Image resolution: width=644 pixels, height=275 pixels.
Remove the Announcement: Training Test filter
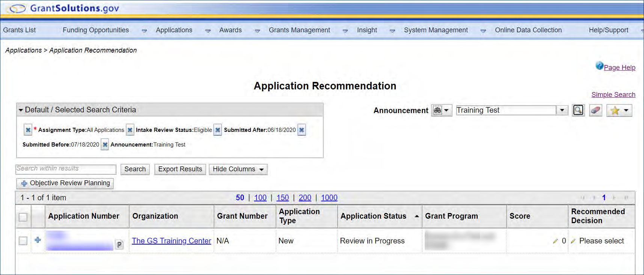(105, 145)
